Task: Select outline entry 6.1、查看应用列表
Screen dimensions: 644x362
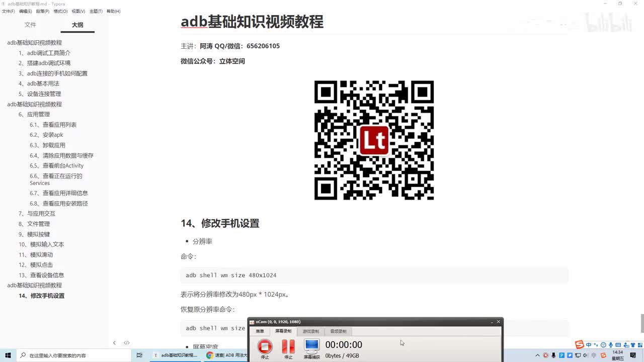Action: click(x=53, y=125)
